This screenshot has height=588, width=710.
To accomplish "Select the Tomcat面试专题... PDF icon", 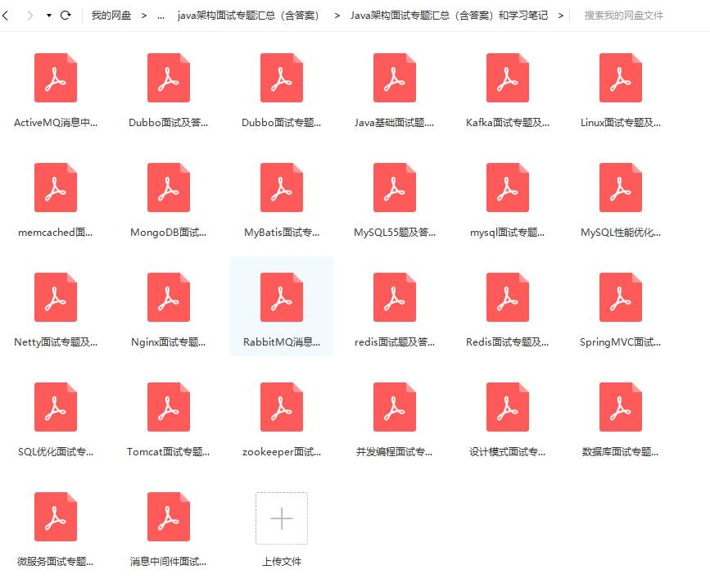I will click(169, 407).
